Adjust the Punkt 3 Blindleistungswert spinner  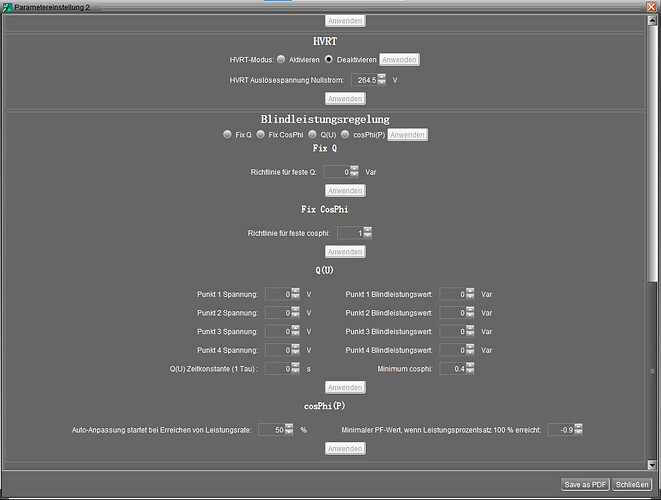(470, 331)
